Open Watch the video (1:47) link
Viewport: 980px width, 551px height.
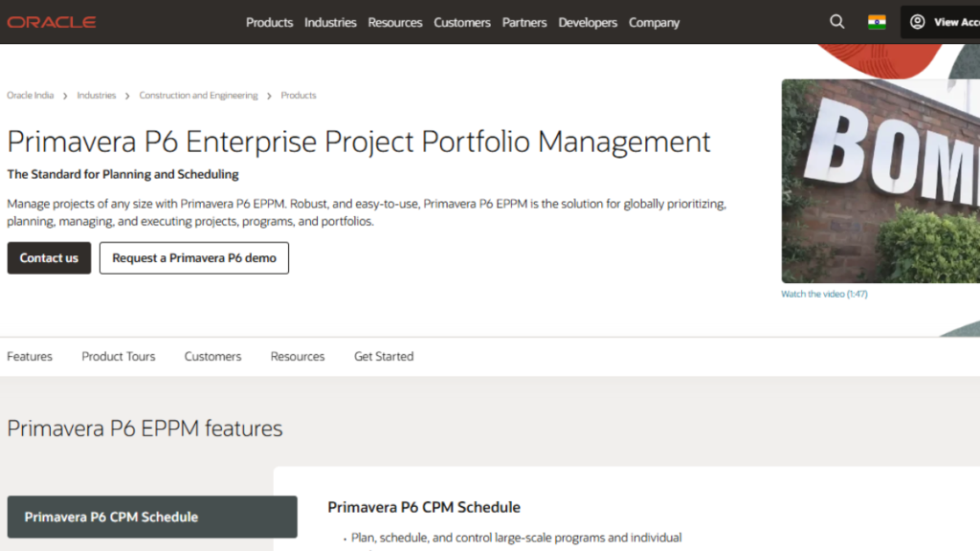point(822,294)
